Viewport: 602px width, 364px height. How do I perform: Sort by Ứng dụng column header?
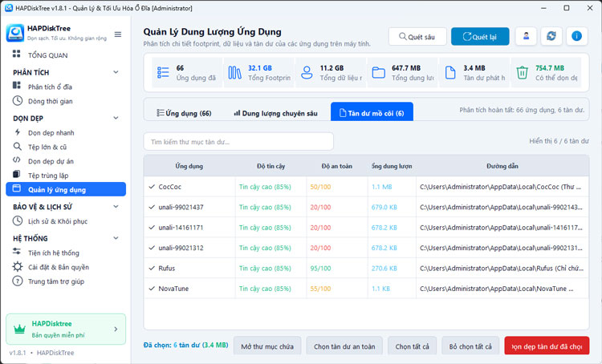(189, 166)
